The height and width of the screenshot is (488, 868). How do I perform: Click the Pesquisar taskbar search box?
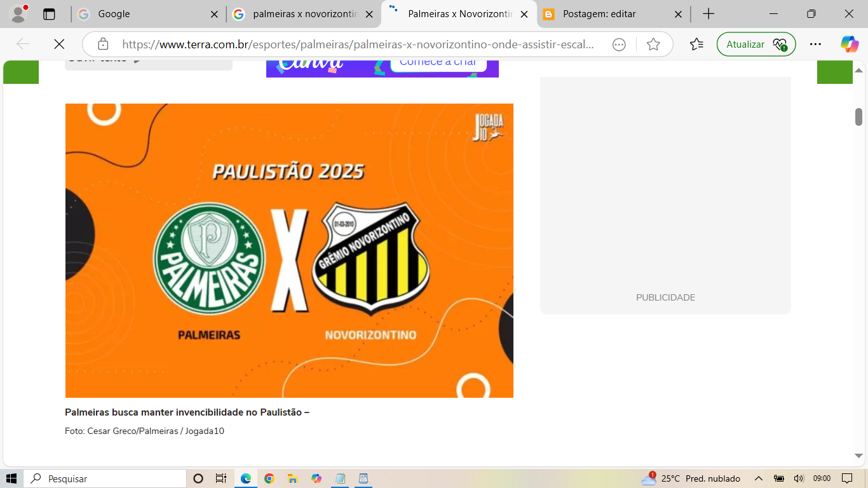click(x=105, y=478)
